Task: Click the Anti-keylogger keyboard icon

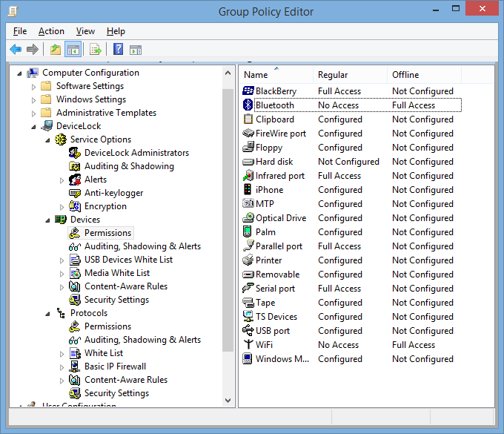Action: [75, 193]
